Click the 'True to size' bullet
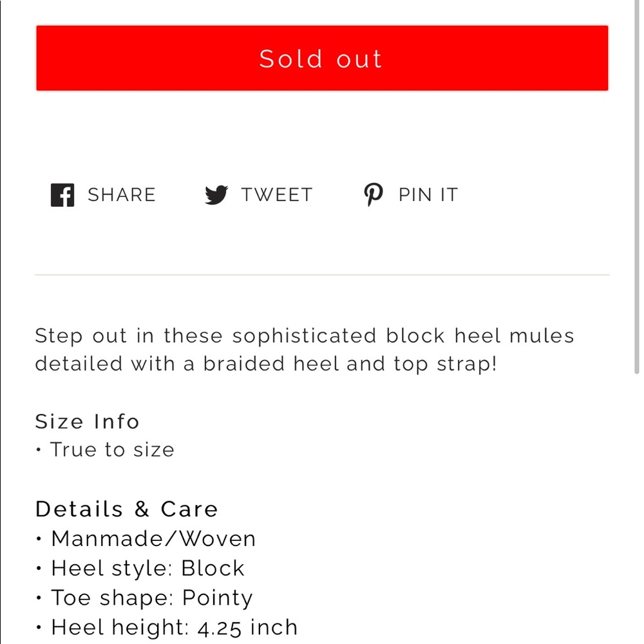 click(105, 450)
